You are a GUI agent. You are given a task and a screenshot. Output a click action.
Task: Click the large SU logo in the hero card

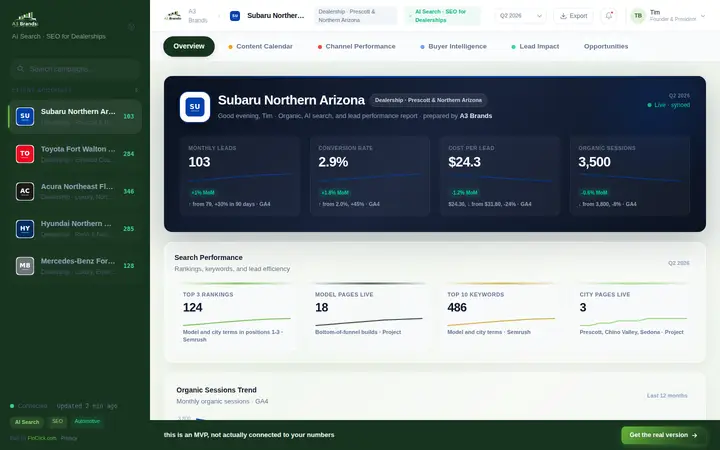point(195,107)
